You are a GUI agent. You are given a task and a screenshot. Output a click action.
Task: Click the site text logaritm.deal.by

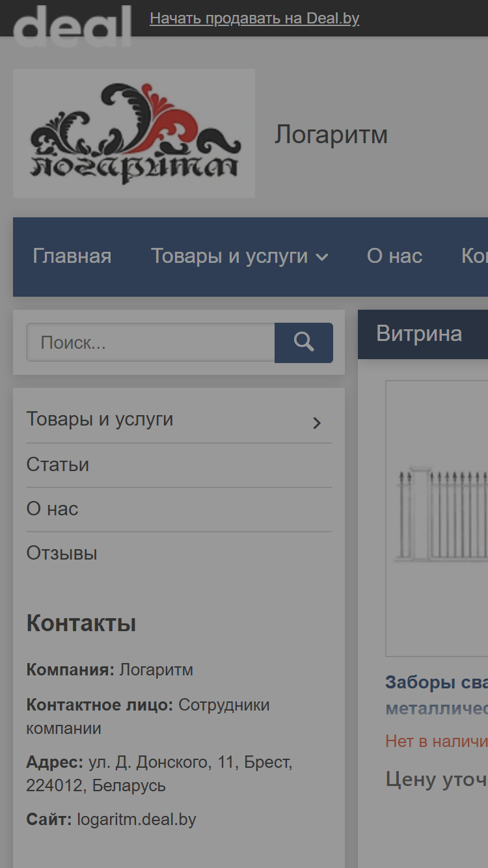137,820
